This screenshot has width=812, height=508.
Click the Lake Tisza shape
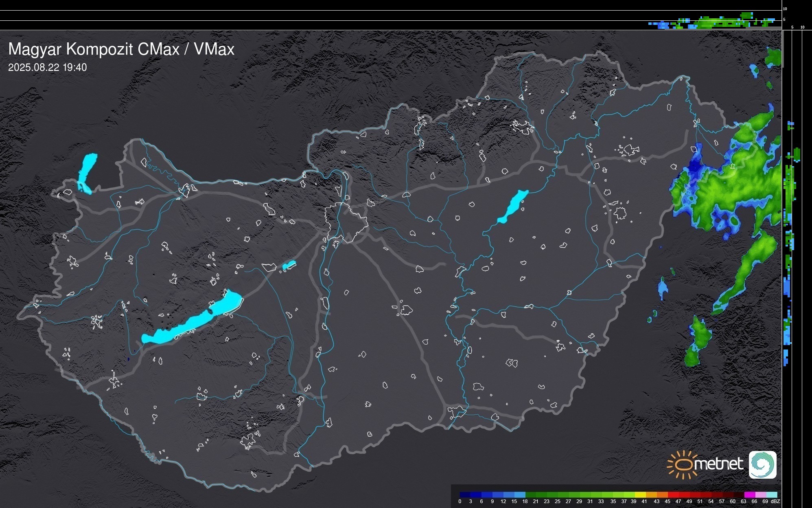[513, 207]
